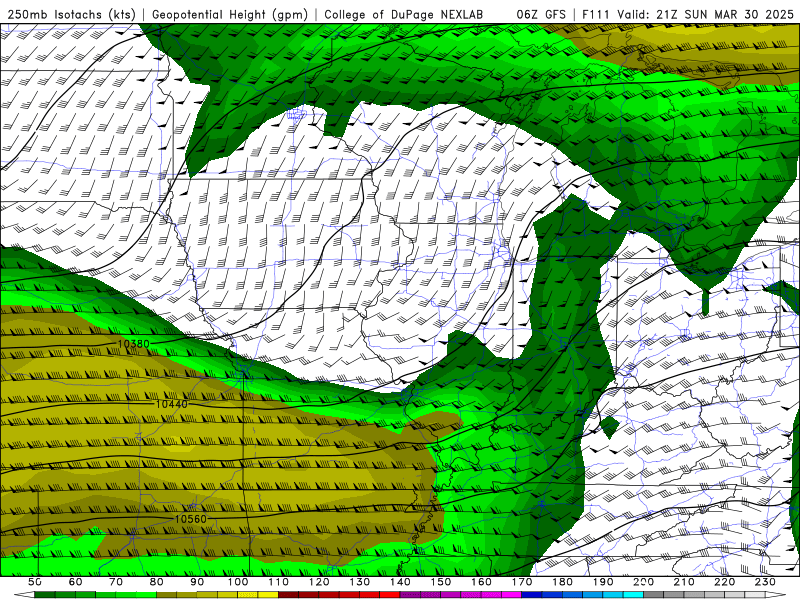
Task: Select the 'College of DuPage NEXLAB' text
Action: click(x=403, y=15)
